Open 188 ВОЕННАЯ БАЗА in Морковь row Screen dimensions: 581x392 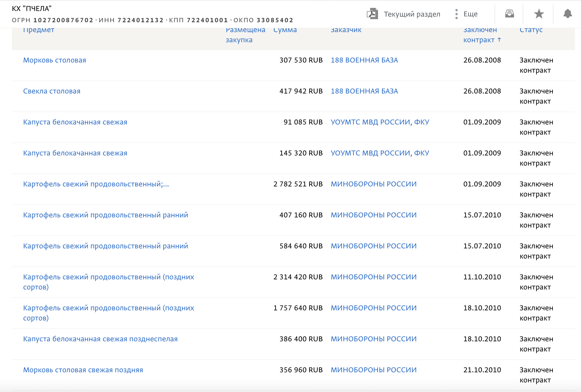364,60
